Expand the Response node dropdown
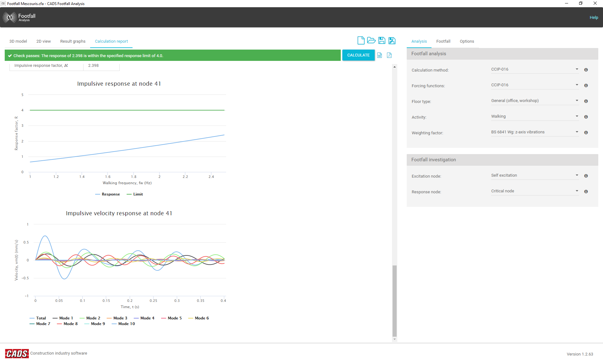The width and height of the screenshot is (603, 364). [577, 191]
